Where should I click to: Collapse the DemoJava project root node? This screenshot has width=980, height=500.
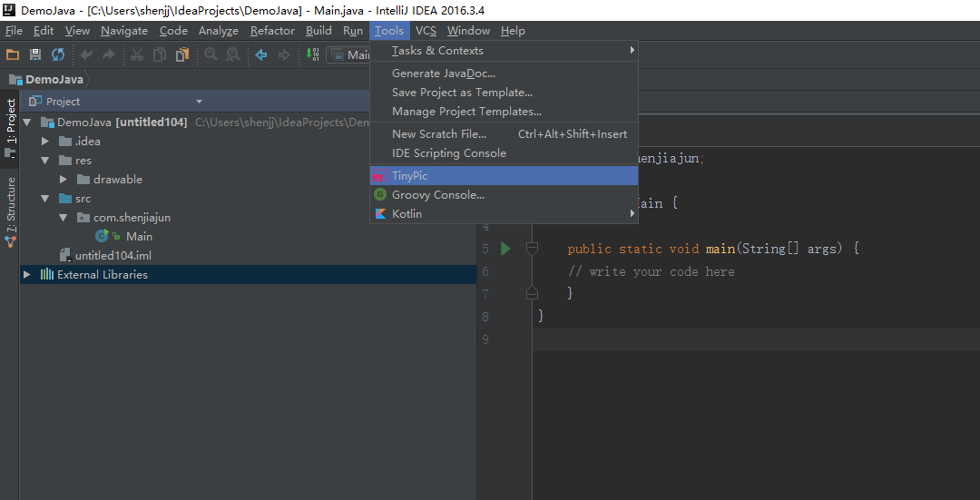(27, 123)
